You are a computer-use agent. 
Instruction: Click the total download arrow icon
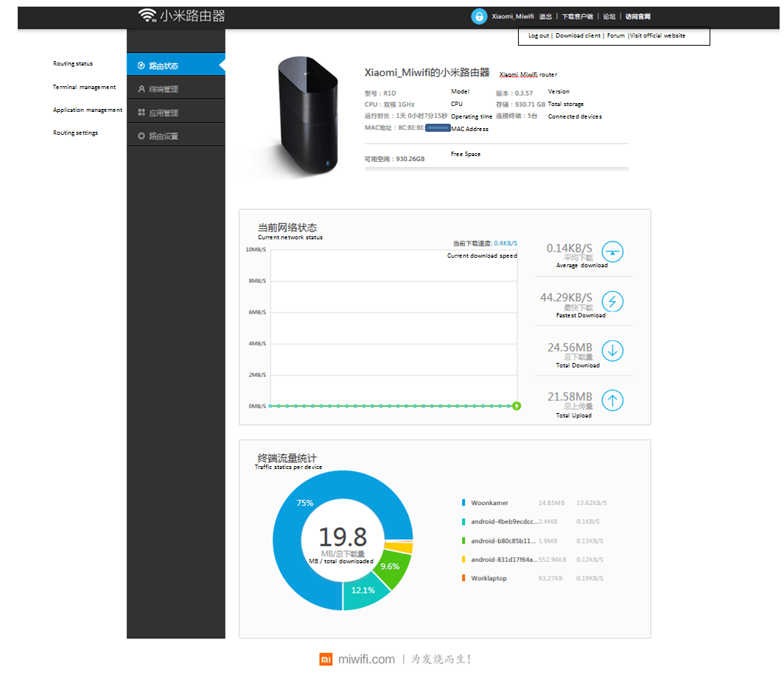coord(612,350)
